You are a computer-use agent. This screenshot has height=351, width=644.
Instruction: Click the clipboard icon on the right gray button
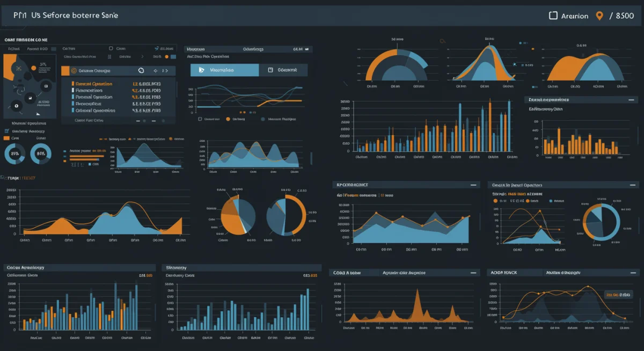(x=270, y=70)
